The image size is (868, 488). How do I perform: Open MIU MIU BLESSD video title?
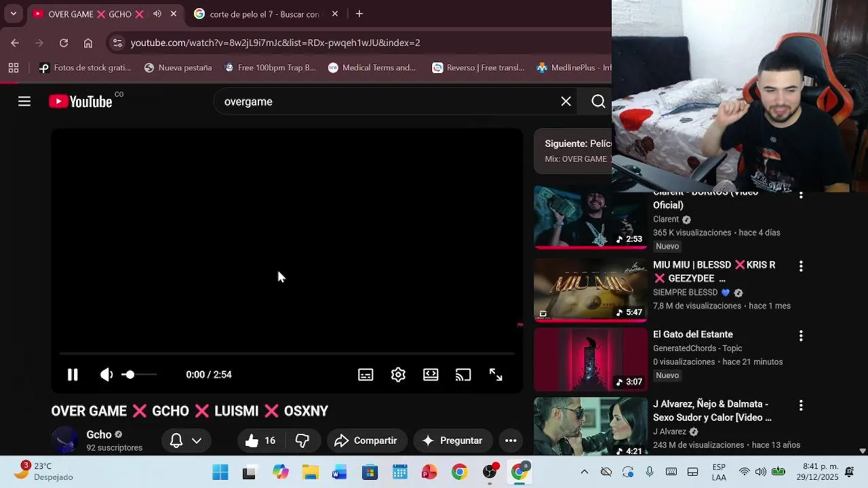point(714,272)
